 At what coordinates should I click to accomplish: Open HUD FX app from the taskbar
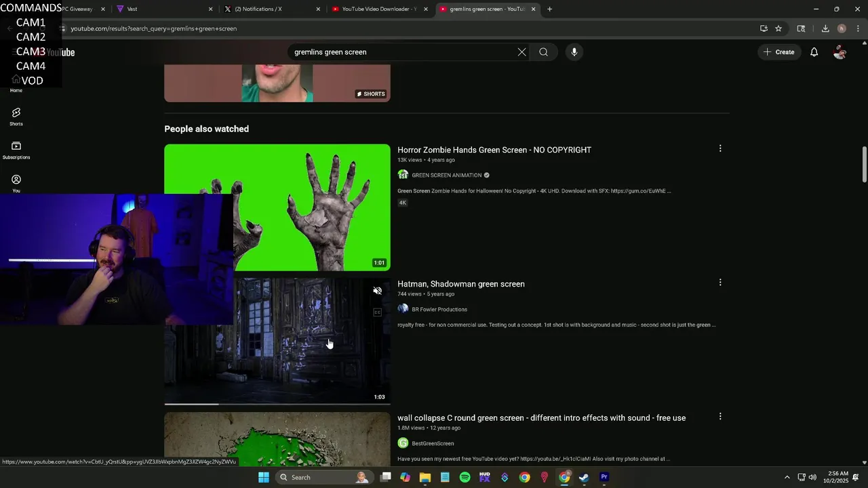(x=484, y=477)
